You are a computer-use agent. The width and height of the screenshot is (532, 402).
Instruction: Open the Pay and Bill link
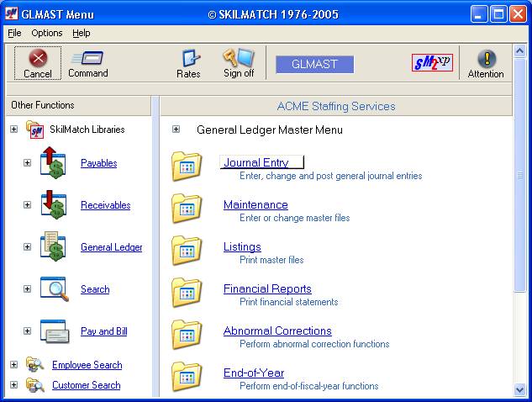tap(104, 331)
